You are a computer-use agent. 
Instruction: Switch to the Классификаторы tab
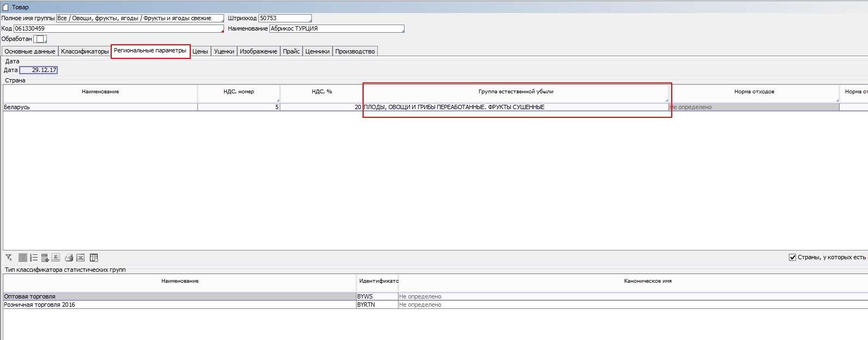(x=85, y=51)
